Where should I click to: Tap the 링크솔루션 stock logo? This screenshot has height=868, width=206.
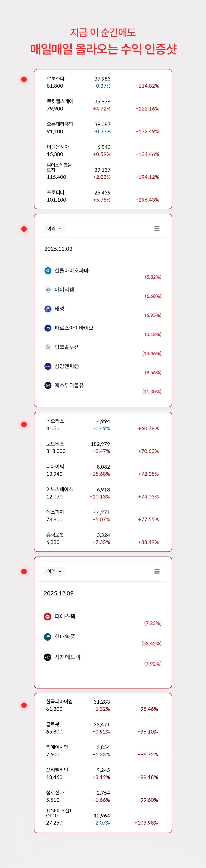pyautogui.click(x=48, y=347)
